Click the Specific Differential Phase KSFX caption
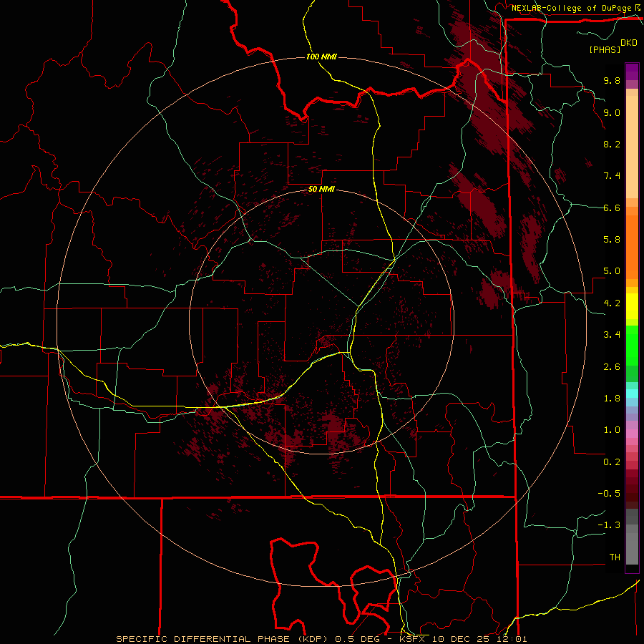This screenshot has height=644, width=644. tap(321, 639)
